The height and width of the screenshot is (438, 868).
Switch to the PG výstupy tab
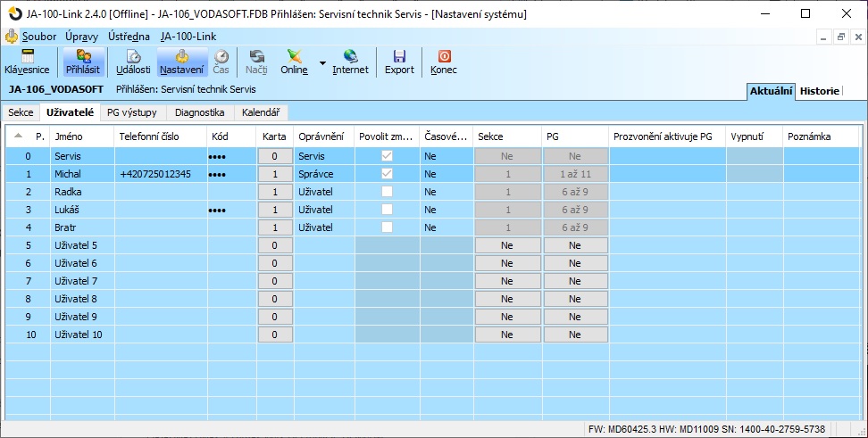point(131,112)
